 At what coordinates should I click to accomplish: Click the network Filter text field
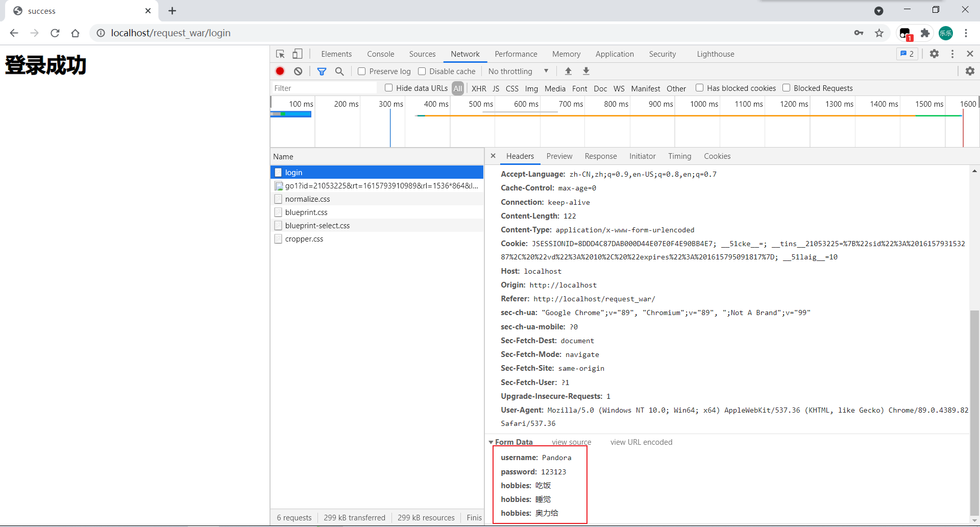325,88
